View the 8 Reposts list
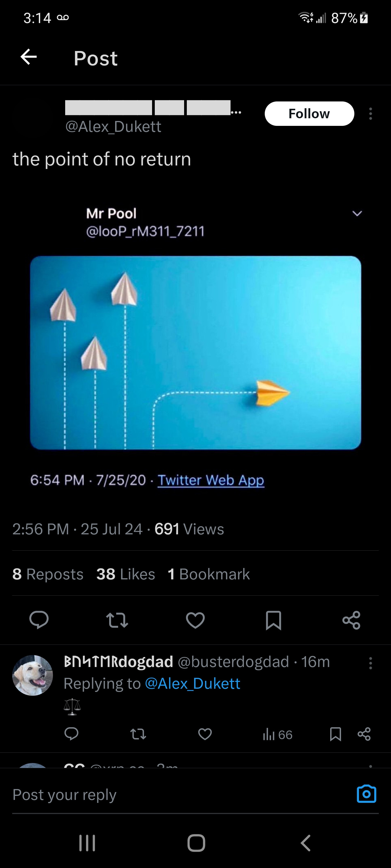 48,574
